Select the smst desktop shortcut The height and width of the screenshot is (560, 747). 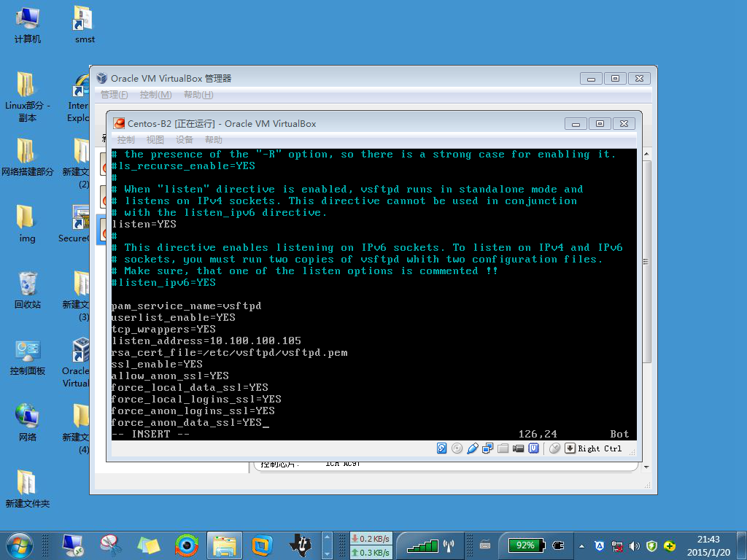tap(85, 26)
